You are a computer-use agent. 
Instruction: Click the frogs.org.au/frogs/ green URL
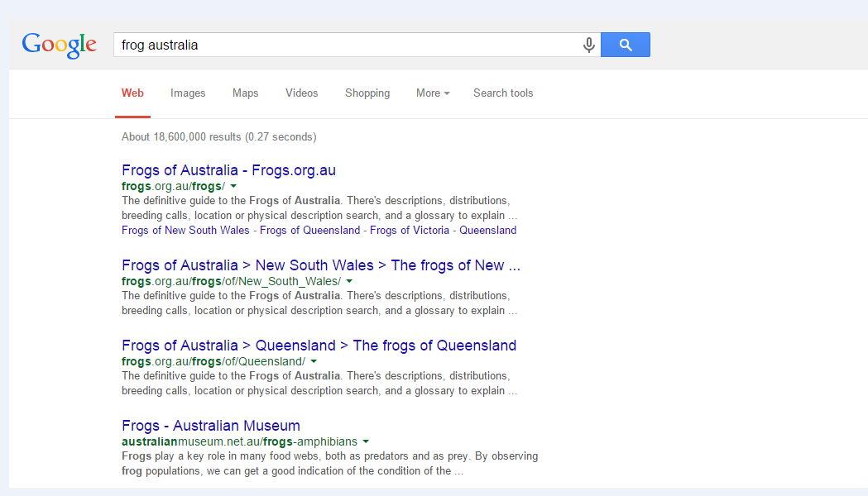[173, 186]
